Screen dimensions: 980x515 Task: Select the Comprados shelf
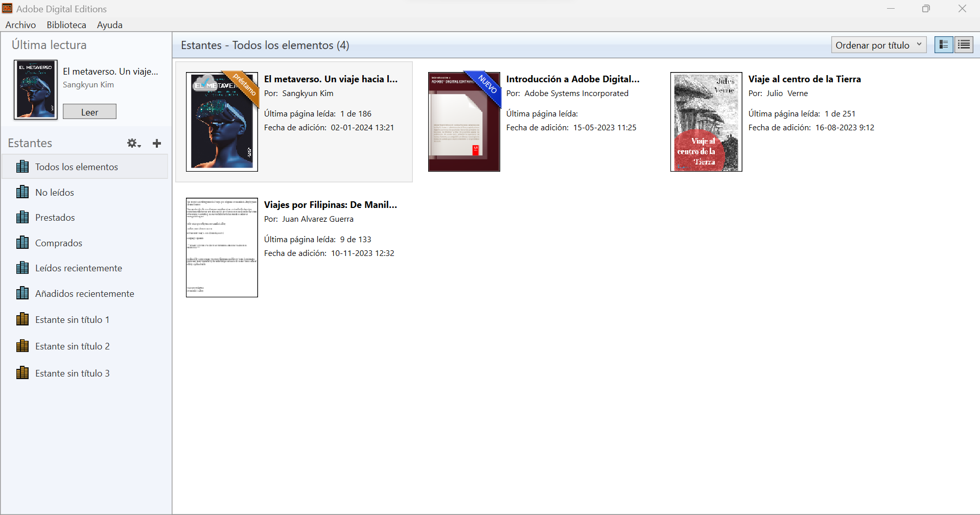coord(85,243)
